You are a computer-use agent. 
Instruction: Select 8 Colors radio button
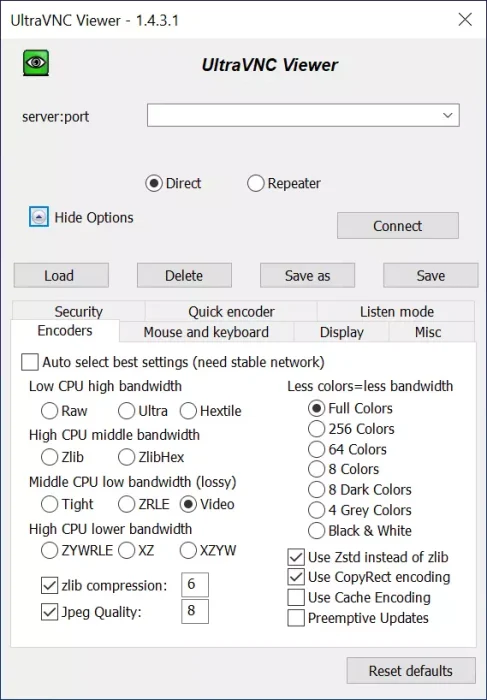[x=316, y=469]
